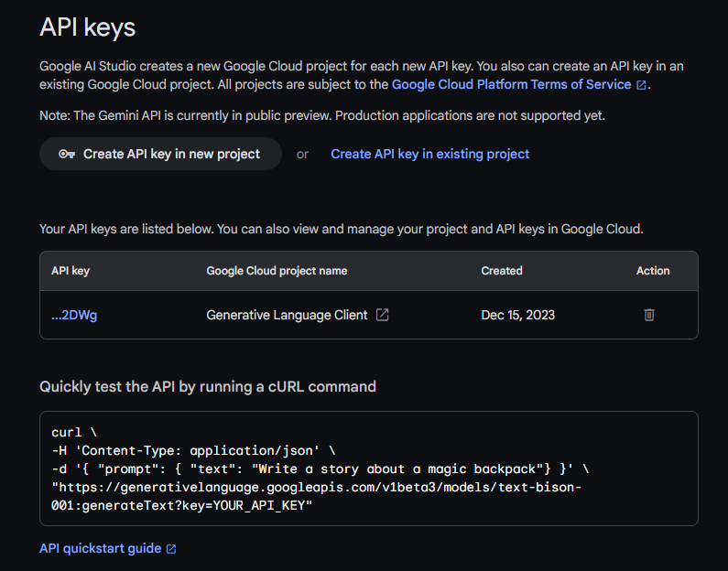Viewport: 728px width, 571px height.
Task: Open Google Cloud Platform Terms of Service link
Action: click(512, 84)
